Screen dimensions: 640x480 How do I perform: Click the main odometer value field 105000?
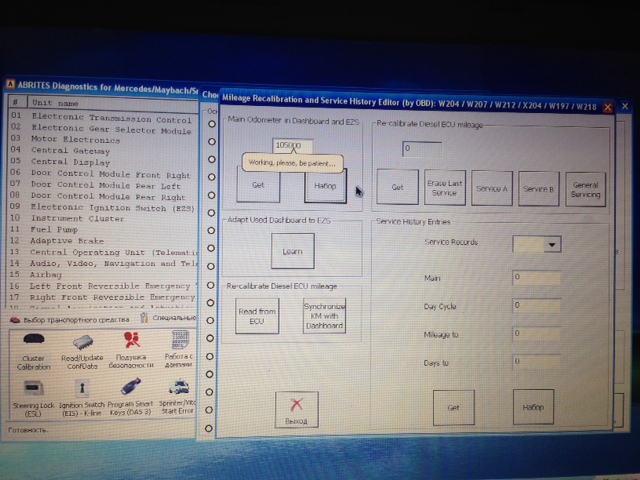pos(293,145)
